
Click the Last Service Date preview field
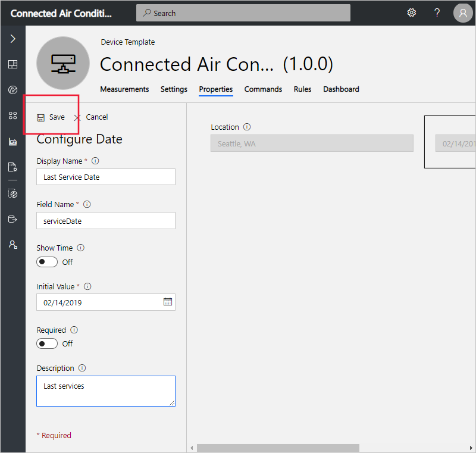pos(455,143)
